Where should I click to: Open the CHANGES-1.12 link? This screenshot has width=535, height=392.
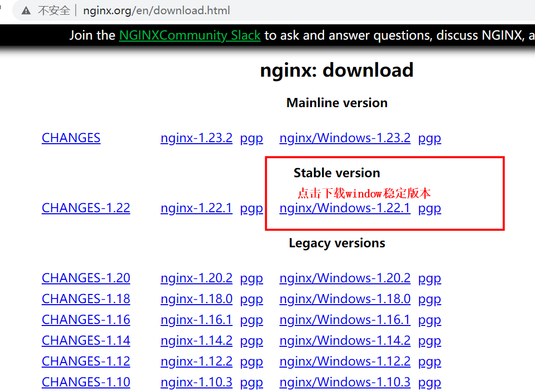(86, 362)
